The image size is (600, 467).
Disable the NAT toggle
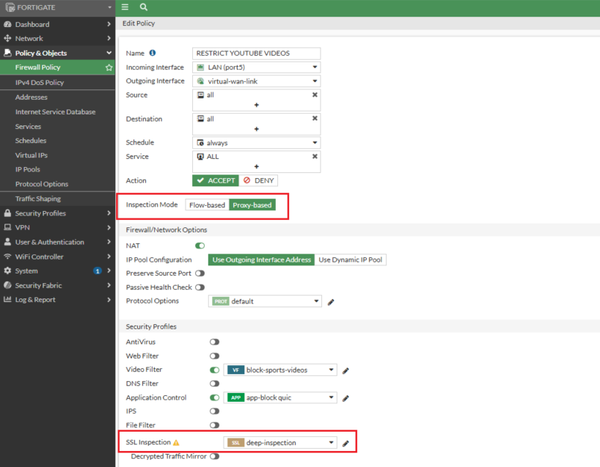pyautogui.click(x=200, y=245)
